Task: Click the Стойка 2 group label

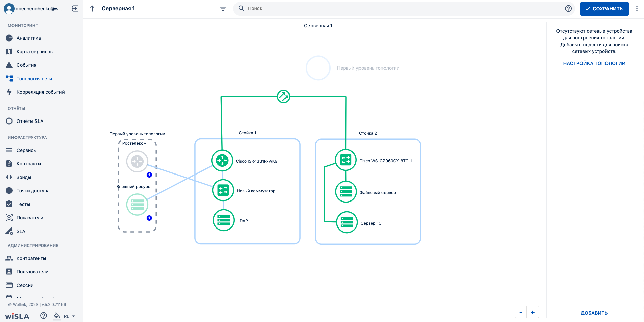Action: pyautogui.click(x=368, y=133)
